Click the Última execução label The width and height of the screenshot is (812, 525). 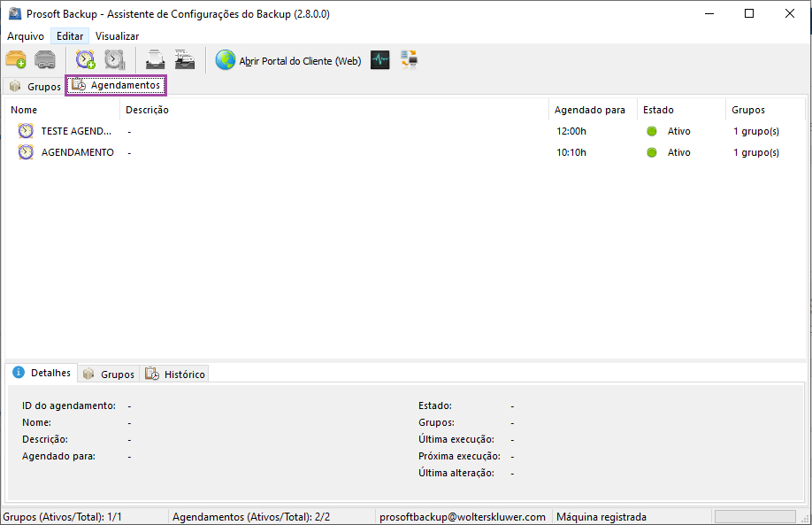click(456, 439)
